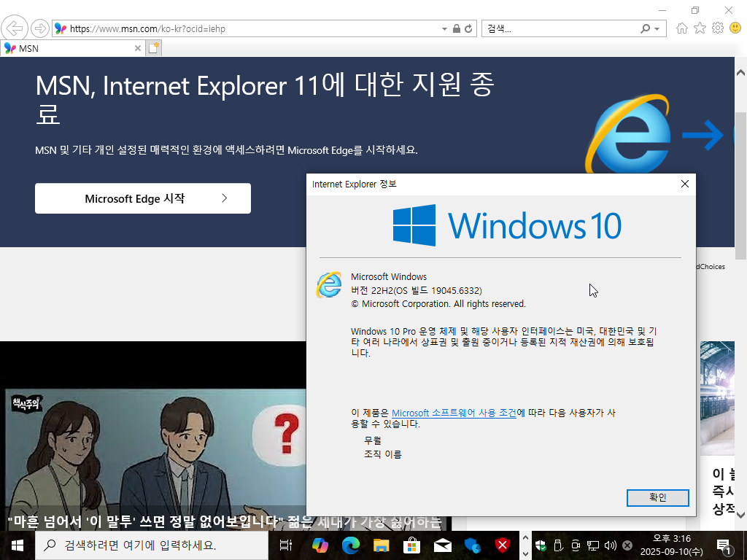Click the red shield X taskbar icon
The width and height of the screenshot is (747, 560).
503,545
